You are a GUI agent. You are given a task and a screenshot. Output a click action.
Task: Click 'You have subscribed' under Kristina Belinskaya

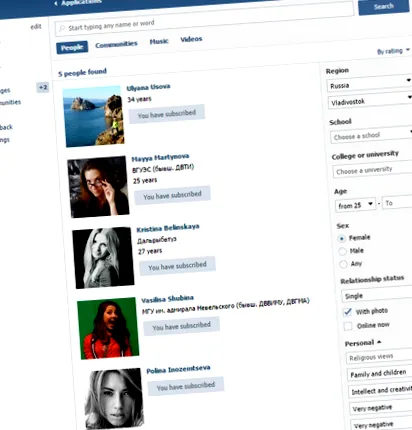[177, 266]
